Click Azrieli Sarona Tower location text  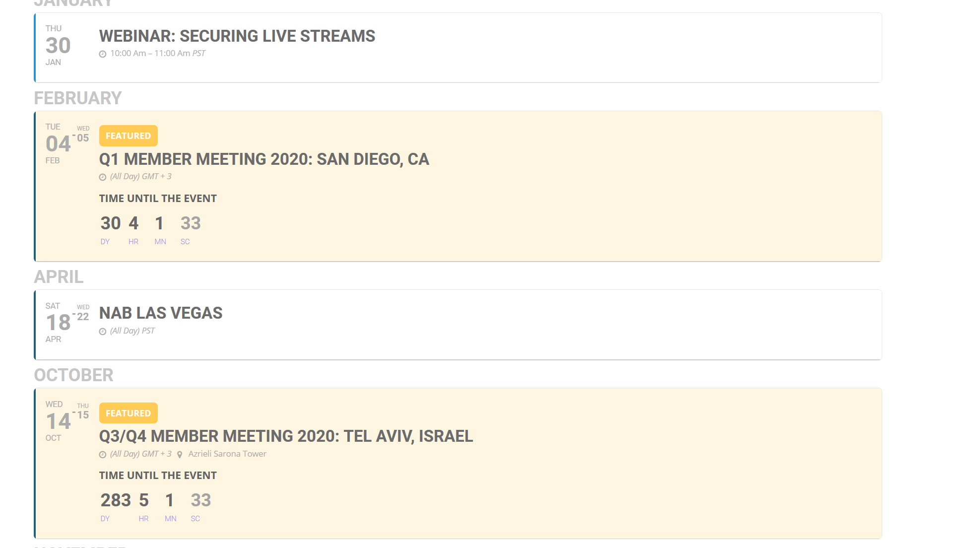click(227, 454)
